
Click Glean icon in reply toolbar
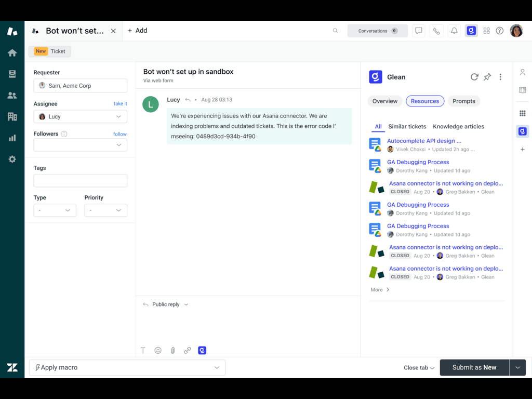click(202, 351)
